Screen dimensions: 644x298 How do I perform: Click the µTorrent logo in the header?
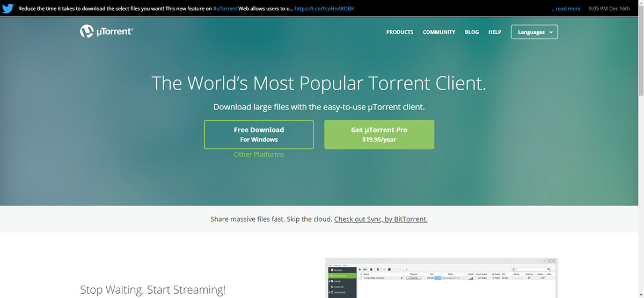click(106, 32)
